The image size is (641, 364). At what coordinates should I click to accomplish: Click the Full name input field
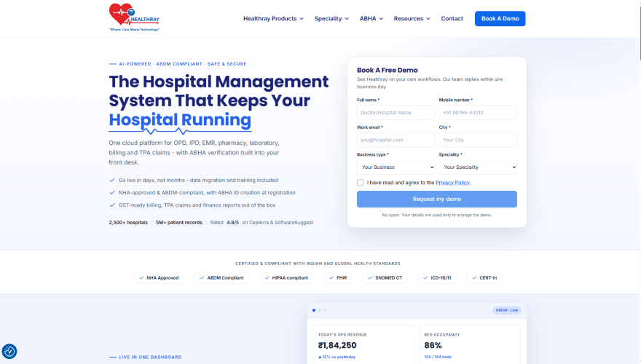pyautogui.click(x=396, y=112)
